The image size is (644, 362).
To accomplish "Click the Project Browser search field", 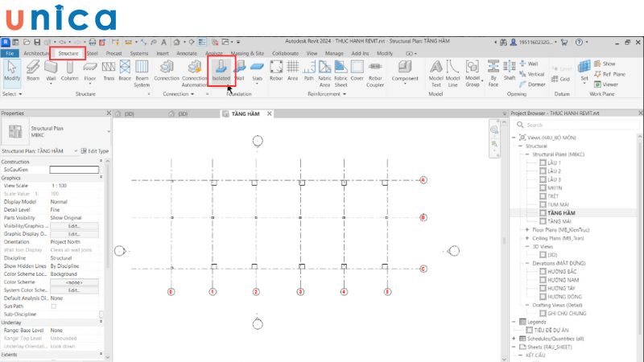I will click(x=575, y=125).
